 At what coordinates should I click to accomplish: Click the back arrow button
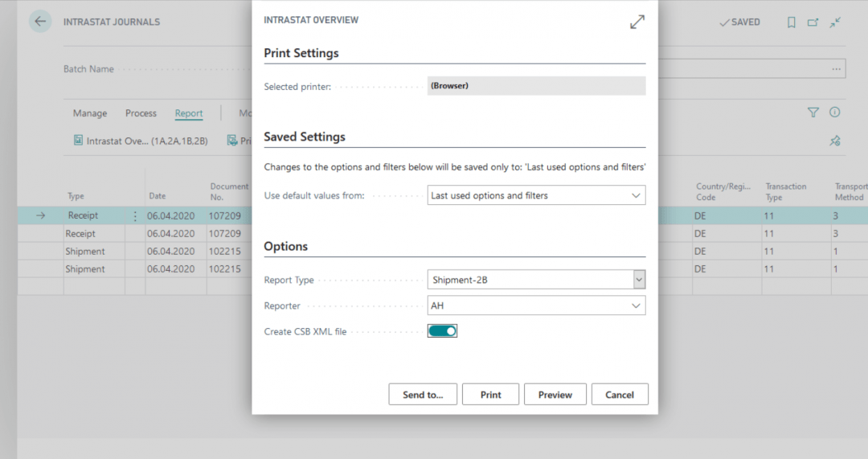(40, 22)
